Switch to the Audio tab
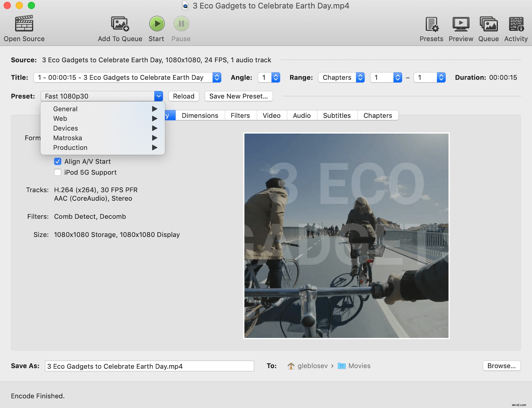The width and height of the screenshot is (532, 408). click(301, 115)
